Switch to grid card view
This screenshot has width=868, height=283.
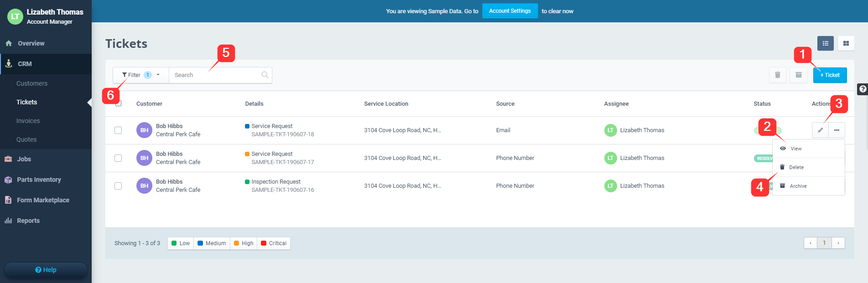[x=846, y=43]
